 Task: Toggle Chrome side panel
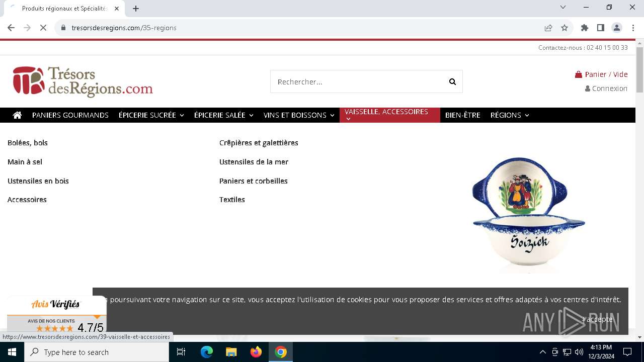tap(601, 28)
